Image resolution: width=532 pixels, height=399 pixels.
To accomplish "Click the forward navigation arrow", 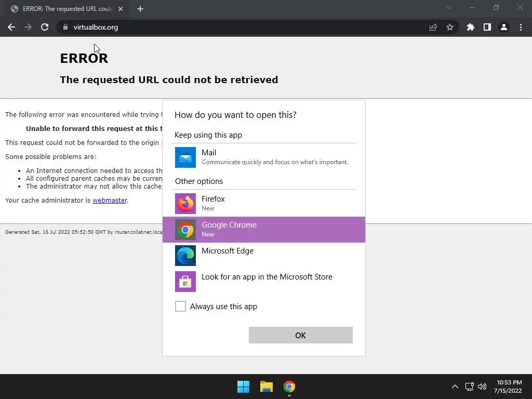I will (x=28, y=27).
